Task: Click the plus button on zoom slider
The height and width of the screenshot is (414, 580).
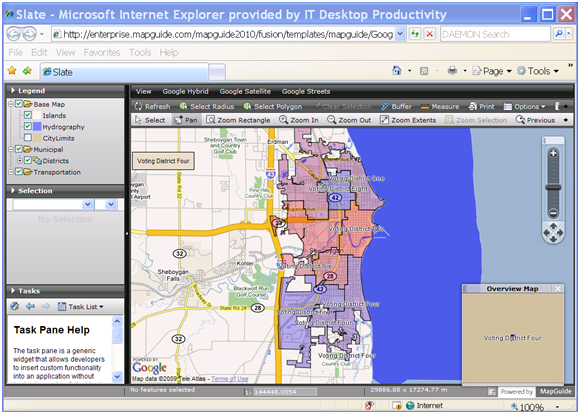Action: point(553,154)
